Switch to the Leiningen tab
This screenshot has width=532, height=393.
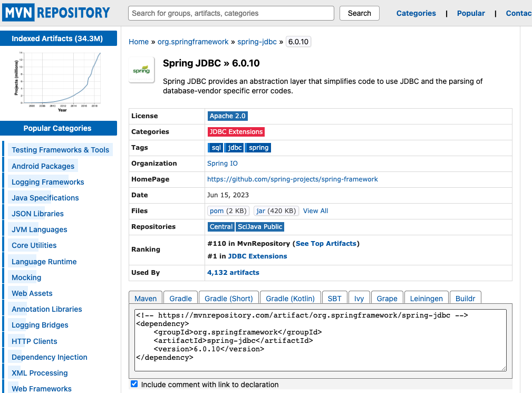point(426,298)
